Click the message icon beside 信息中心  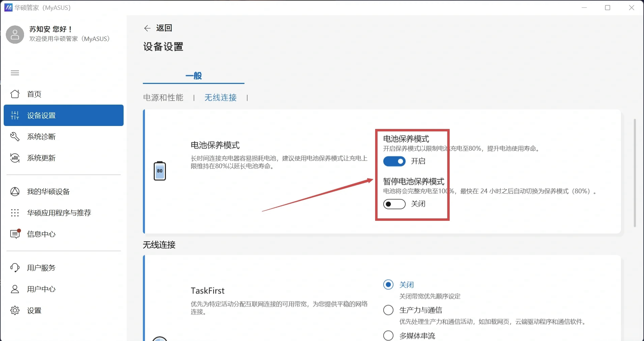[x=15, y=234]
